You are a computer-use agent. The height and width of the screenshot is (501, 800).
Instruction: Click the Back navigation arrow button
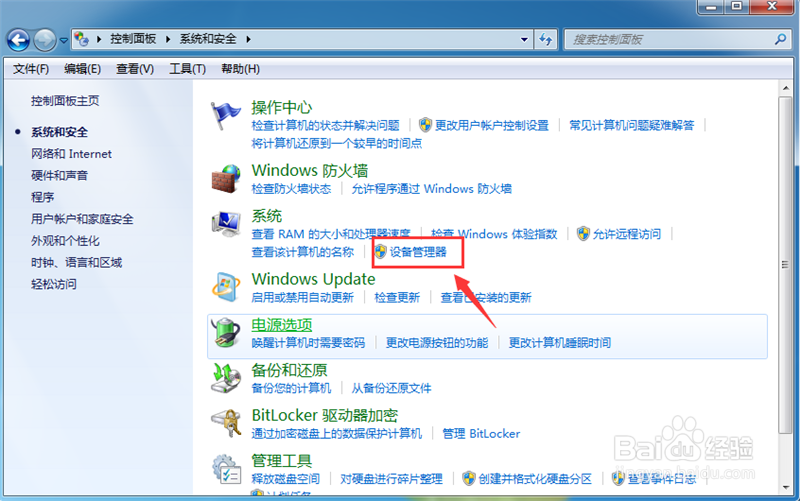(x=18, y=40)
